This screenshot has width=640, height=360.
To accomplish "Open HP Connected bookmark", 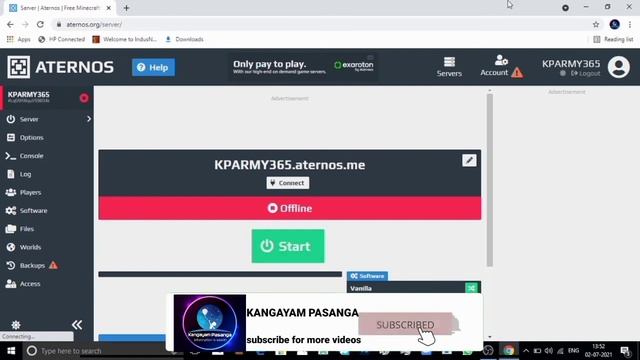I will [62, 39].
